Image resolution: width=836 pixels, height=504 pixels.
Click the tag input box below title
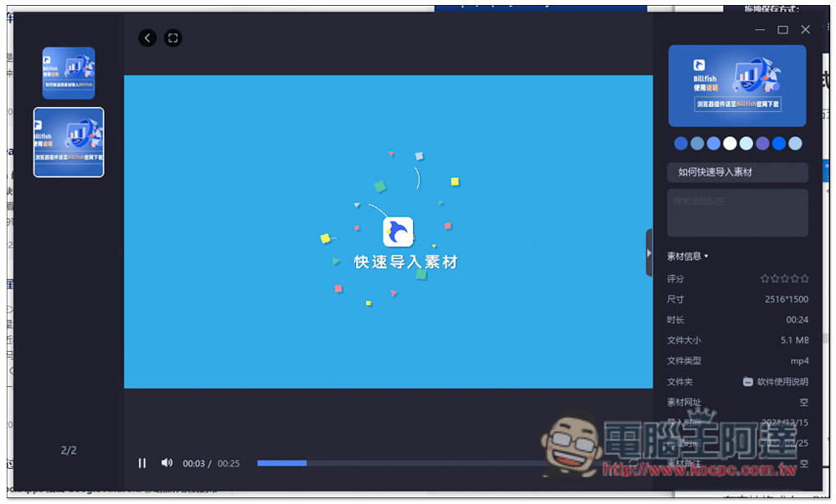click(737, 212)
